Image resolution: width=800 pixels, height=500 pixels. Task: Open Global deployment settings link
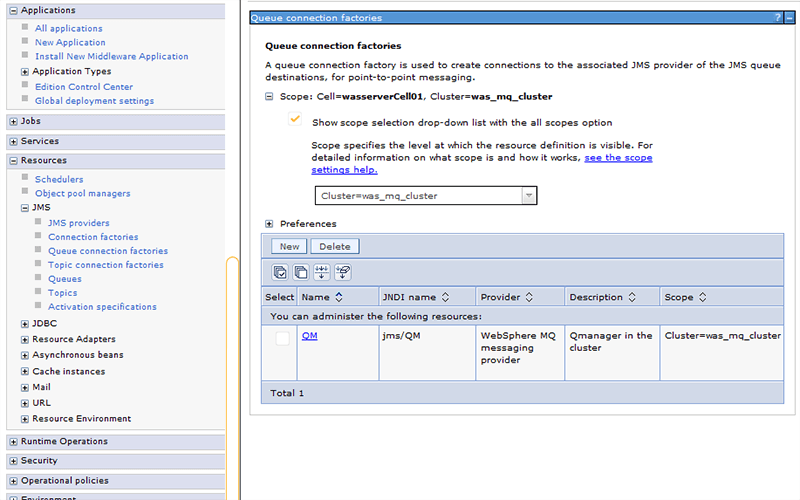[x=94, y=101]
